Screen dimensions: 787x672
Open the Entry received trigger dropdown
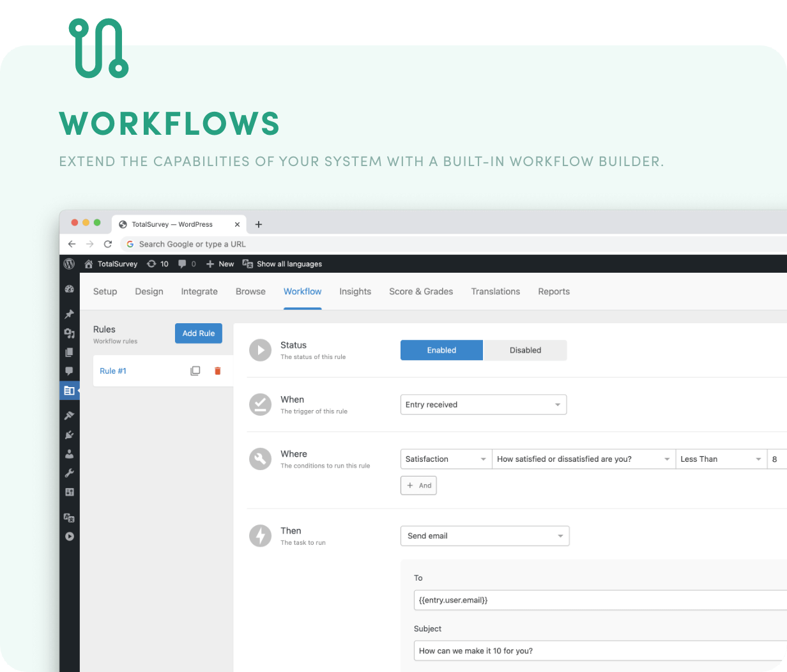pos(484,404)
